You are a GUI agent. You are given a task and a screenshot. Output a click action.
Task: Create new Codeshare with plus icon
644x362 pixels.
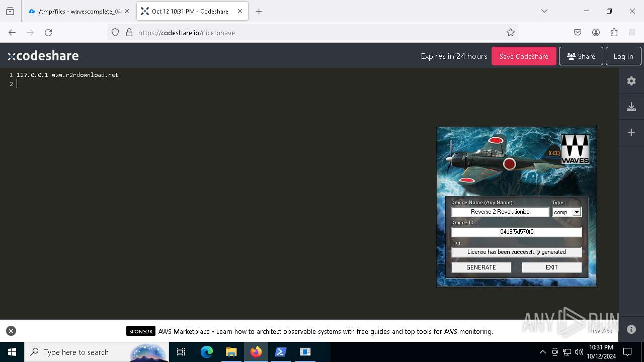(x=631, y=132)
